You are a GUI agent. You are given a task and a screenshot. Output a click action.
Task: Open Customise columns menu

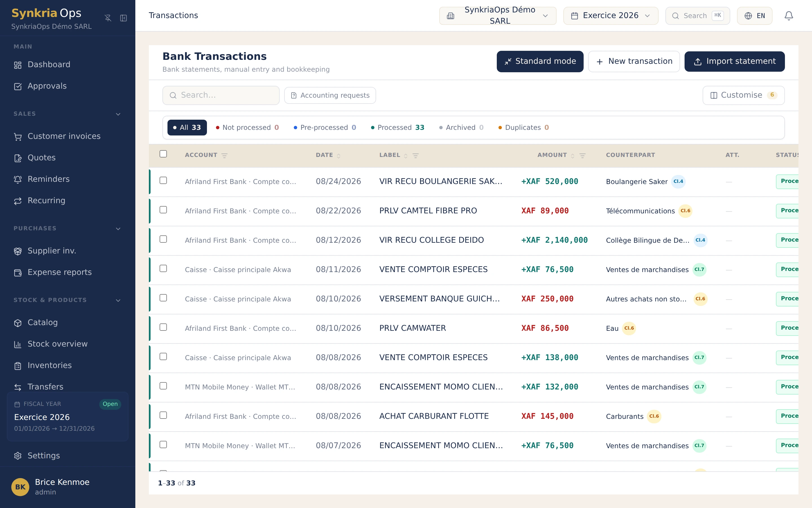(x=743, y=95)
